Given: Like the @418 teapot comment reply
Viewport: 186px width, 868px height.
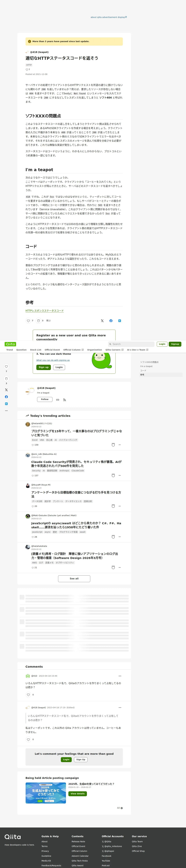Looking at the screenshot, I should pyautogui.click(x=28, y=740).
